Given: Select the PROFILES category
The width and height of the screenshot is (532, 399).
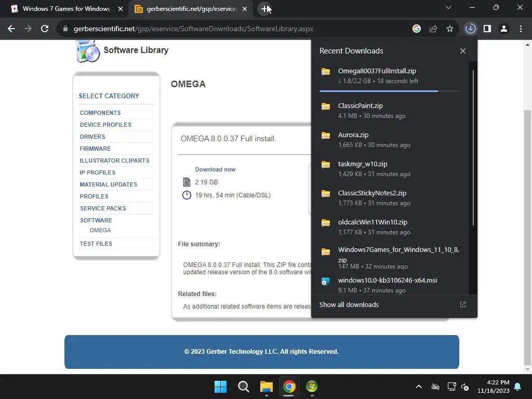Looking at the screenshot, I should point(94,196).
